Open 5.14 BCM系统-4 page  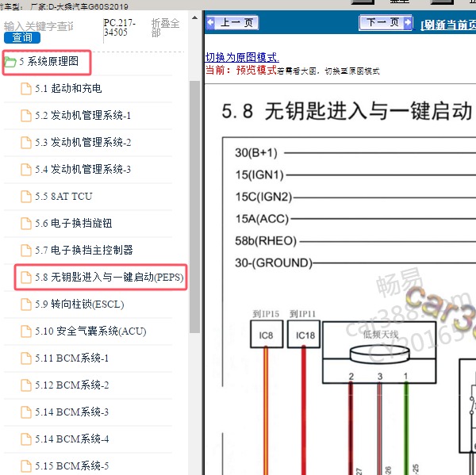(x=71, y=439)
